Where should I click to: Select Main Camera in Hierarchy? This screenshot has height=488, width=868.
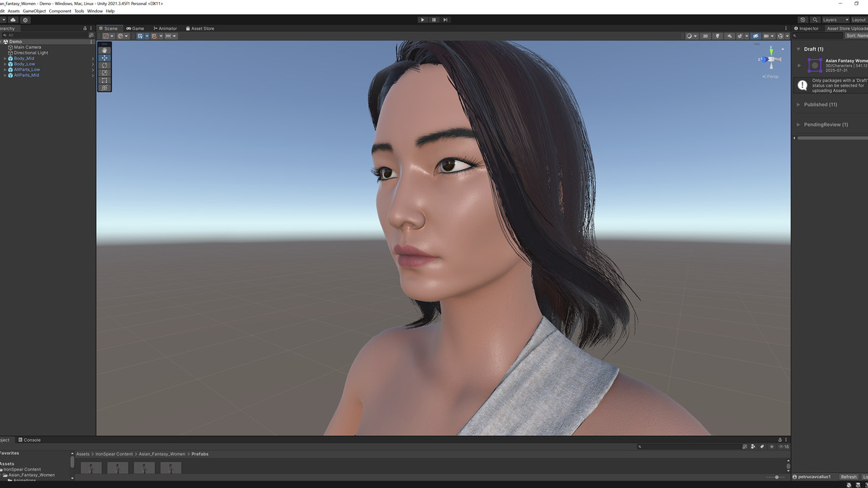click(x=27, y=47)
